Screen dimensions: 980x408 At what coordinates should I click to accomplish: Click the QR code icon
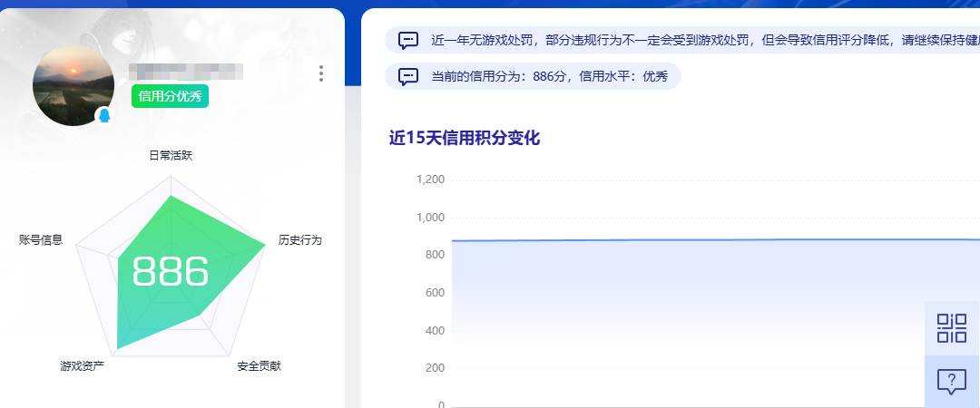952,328
